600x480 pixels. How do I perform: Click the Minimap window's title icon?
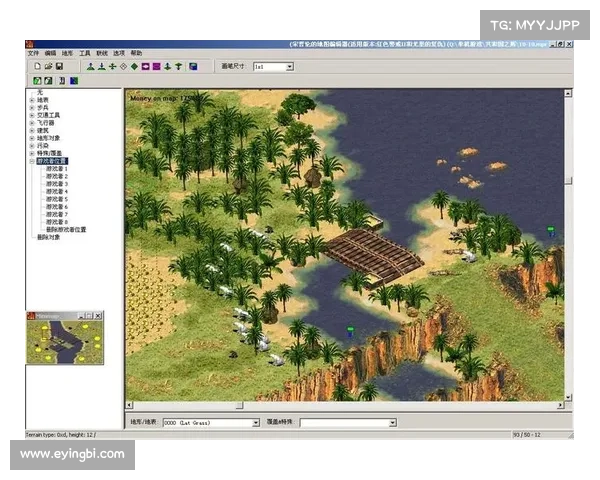pos(31,316)
